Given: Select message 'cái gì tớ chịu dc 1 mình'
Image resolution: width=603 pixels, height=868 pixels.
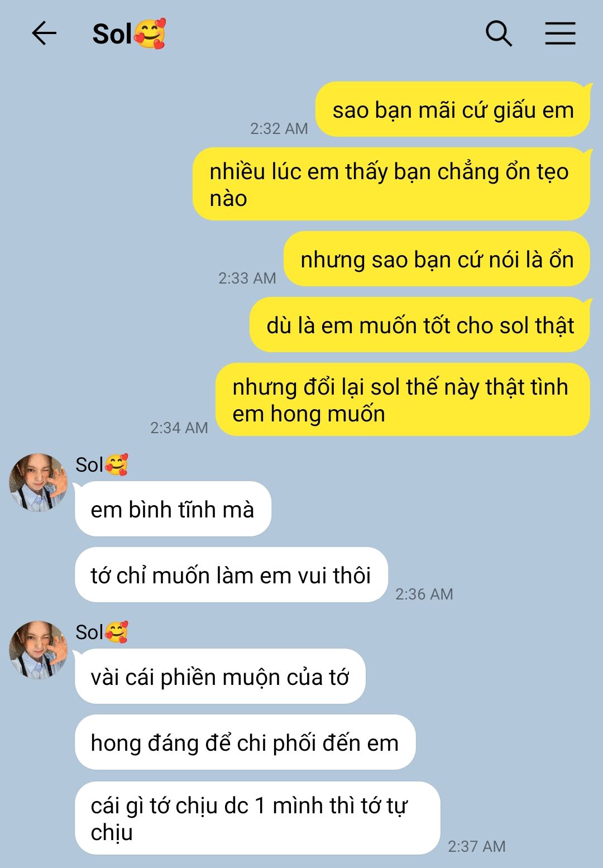Looking at the screenshot, I should (257, 818).
